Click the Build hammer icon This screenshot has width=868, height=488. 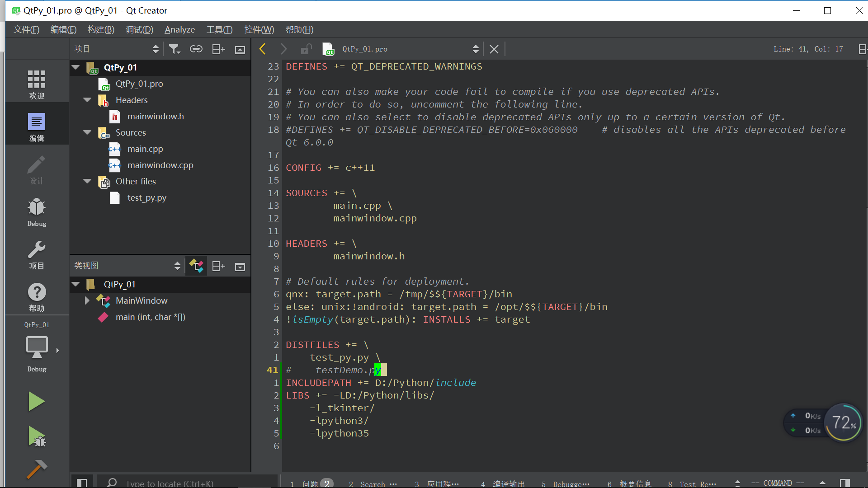click(x=37, y=469)
